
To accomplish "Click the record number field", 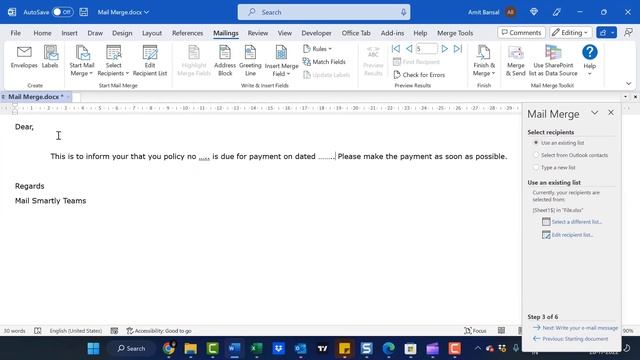I will (427, 49).
